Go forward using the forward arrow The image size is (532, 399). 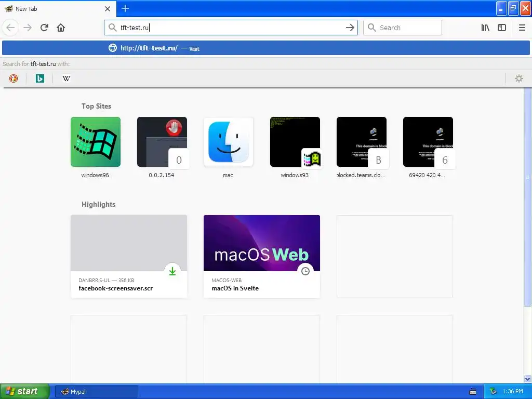point(28,28)
